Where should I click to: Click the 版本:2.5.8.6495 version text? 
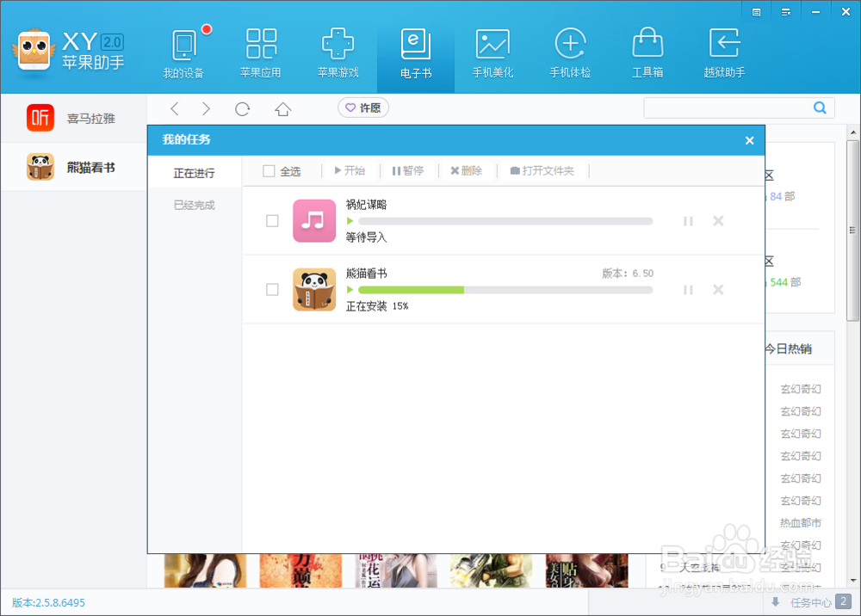[x=48, y=602]
